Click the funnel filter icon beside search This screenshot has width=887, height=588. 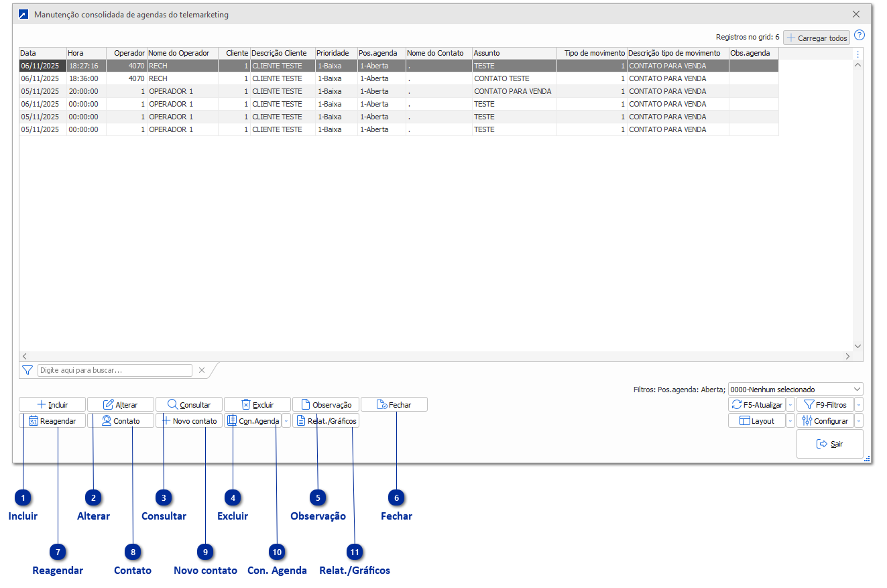(x=27, y=370)
